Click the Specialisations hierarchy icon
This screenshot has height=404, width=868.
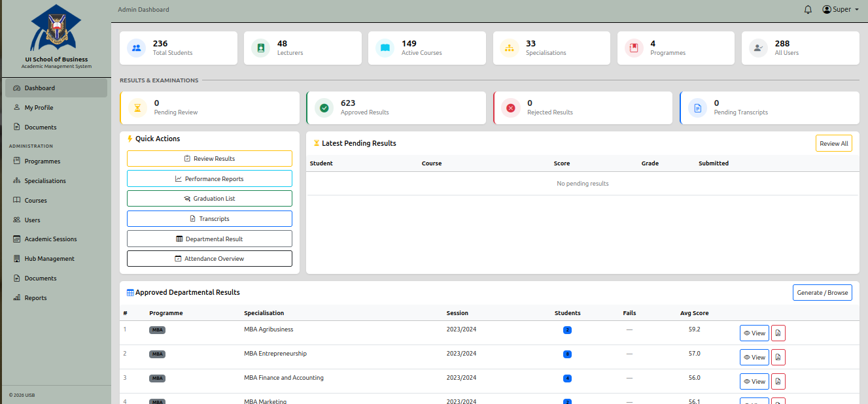(510, 48)
